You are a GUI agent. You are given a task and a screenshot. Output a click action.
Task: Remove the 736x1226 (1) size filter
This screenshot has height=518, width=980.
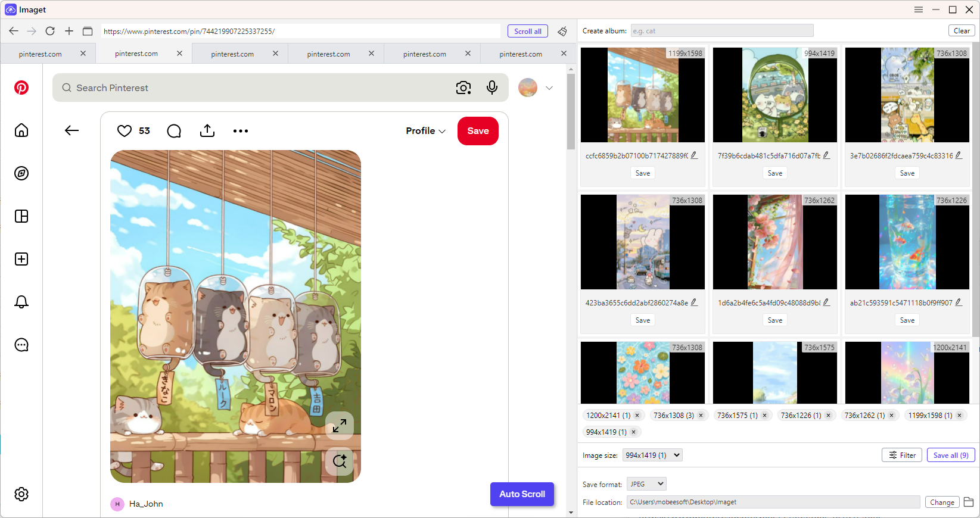[x=828, y=416]
